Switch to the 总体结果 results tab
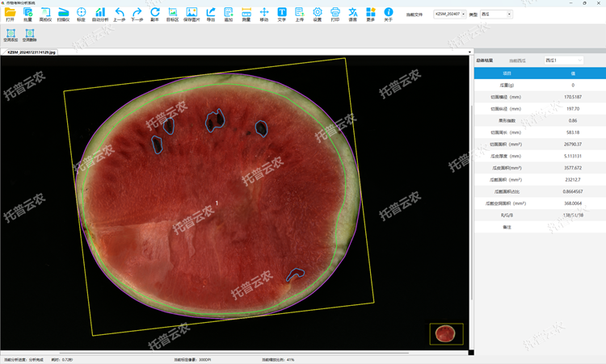This screenshot has width=606, height=364. click(485, 61)
